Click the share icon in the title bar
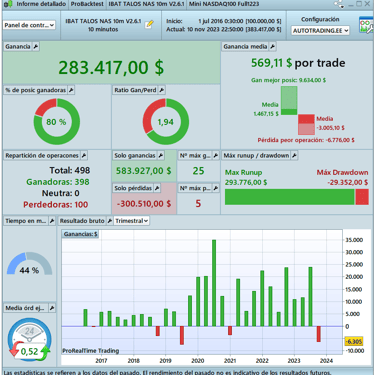 [x=339, y=4]
